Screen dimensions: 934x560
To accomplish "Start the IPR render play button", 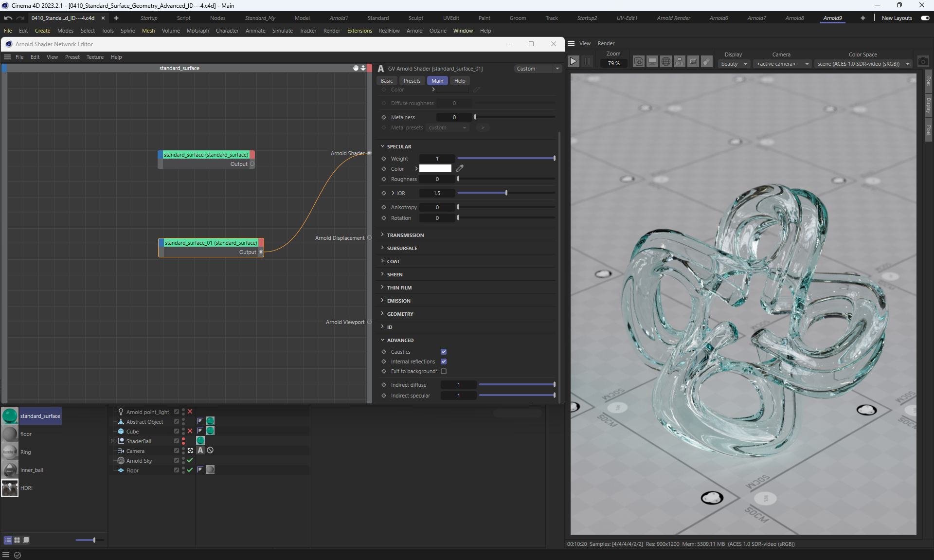I will [574, 62].
